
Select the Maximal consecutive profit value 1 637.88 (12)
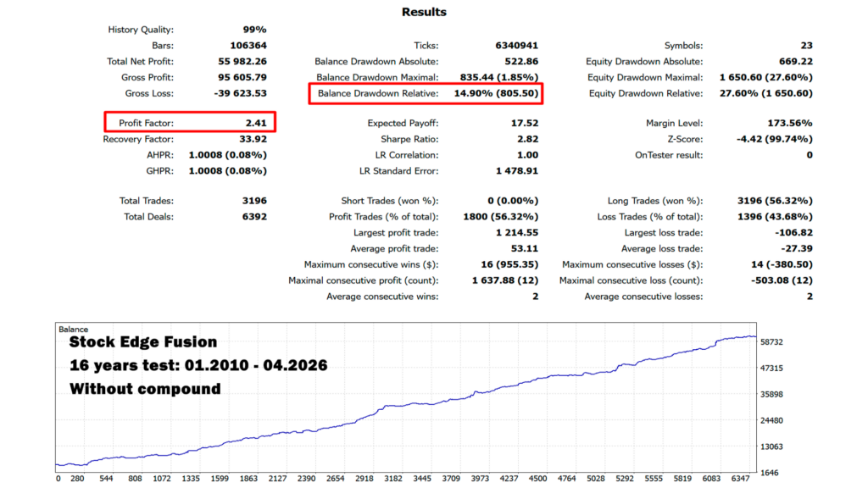pos(505,281)
